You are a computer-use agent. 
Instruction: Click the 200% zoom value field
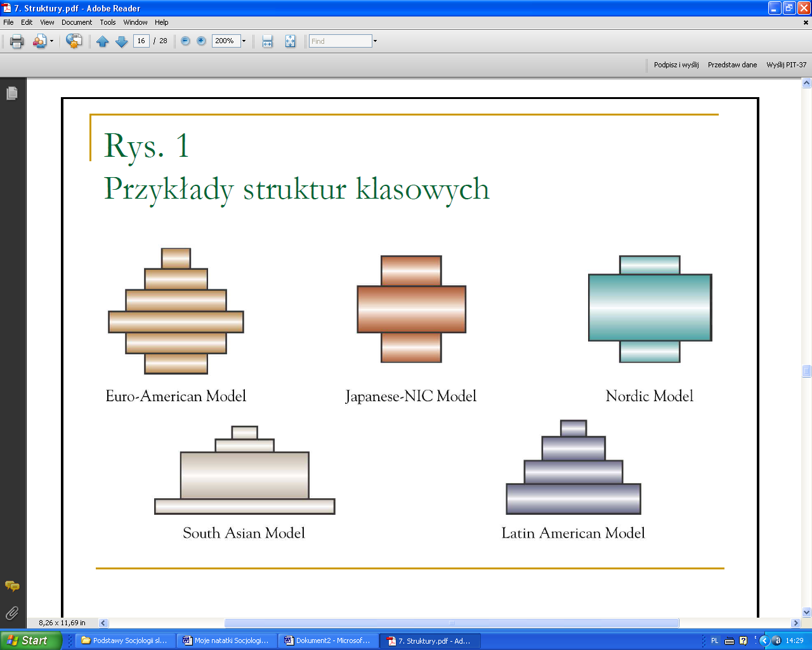point(226,41)
